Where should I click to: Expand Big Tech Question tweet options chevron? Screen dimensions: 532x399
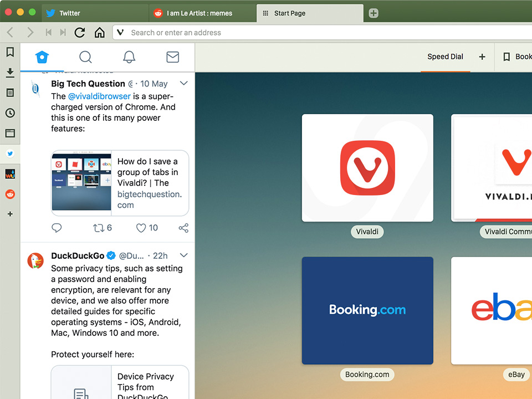(183, 83)
